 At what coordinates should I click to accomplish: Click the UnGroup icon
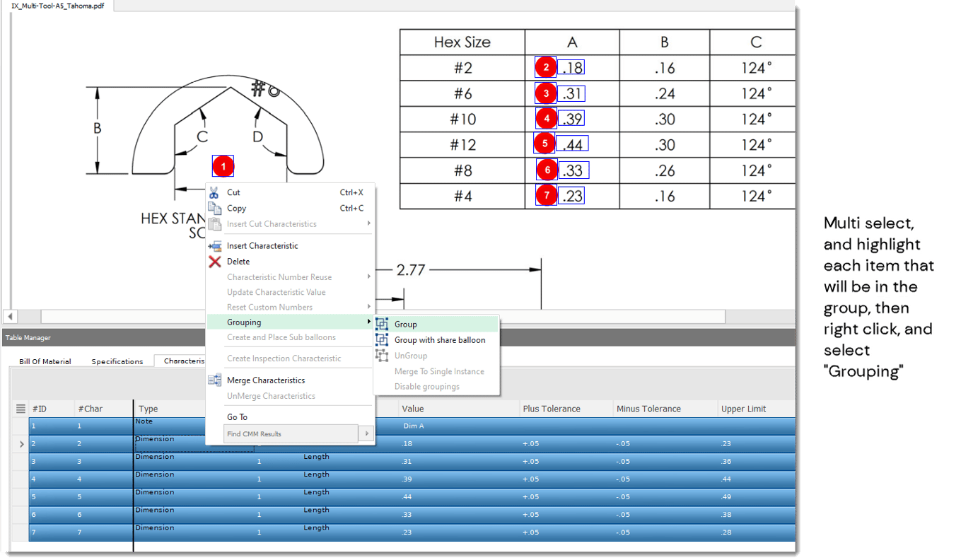382,355
